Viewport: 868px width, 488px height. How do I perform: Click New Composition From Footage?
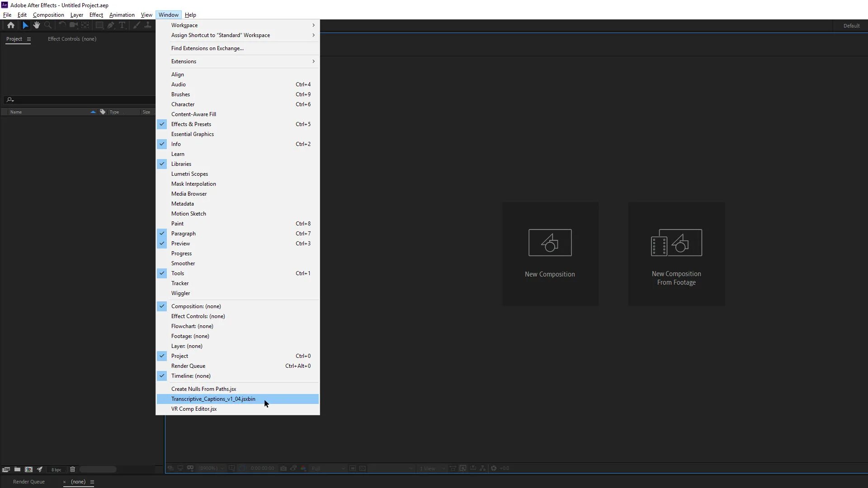click(x=676, y=253)
